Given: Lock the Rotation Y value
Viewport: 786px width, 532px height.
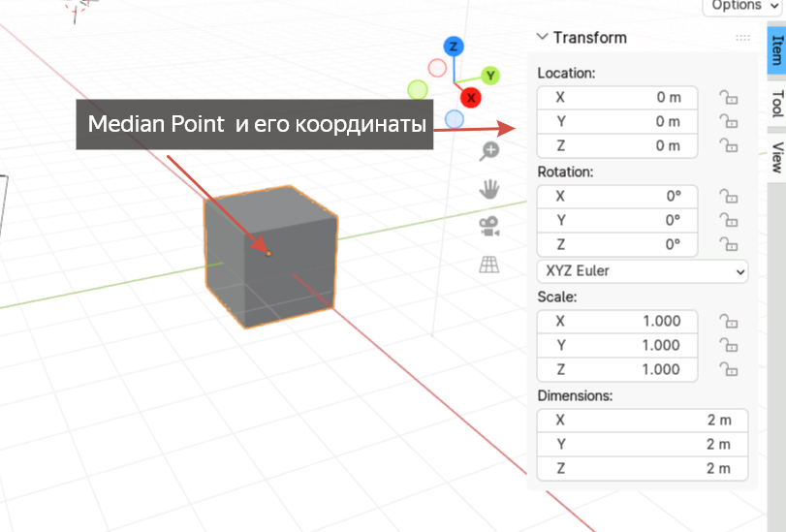Looking at the screenshot, I should pyautogui.click(x=729, y=220).
